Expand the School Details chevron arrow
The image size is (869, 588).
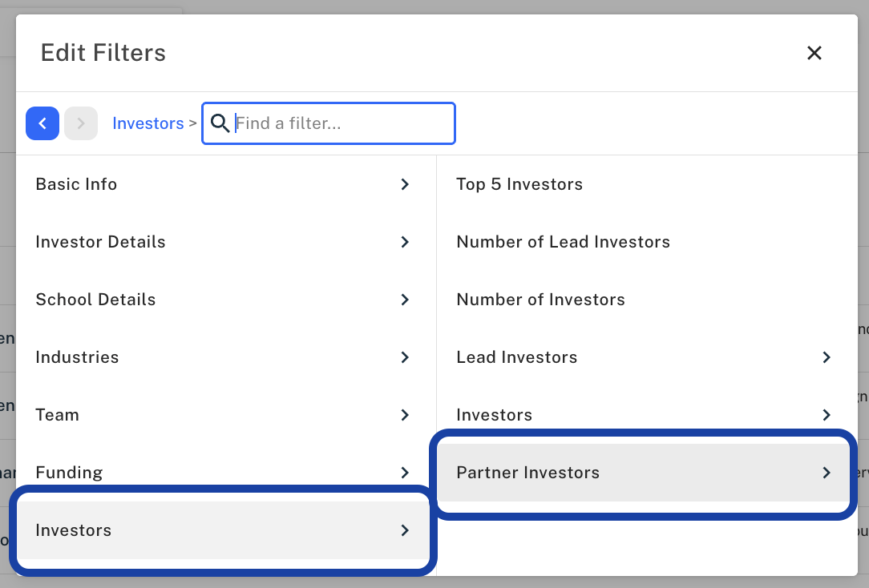pos(405,300)
